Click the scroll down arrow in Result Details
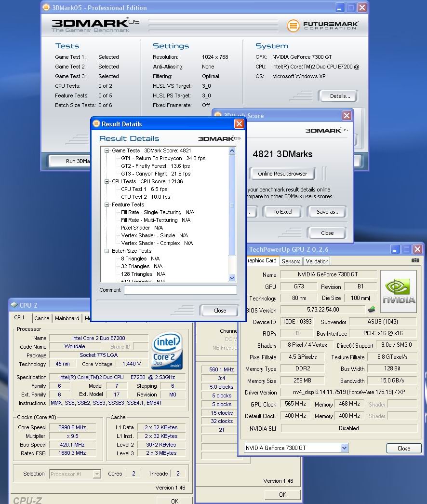 click(232, 278)
